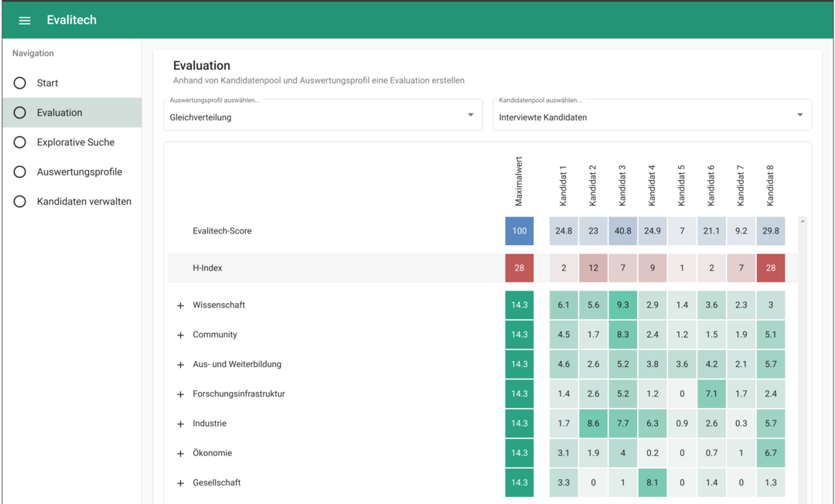The image size is (835, 504).
Task: Click the H-Index 12 cell
Action: click(593, 267)
